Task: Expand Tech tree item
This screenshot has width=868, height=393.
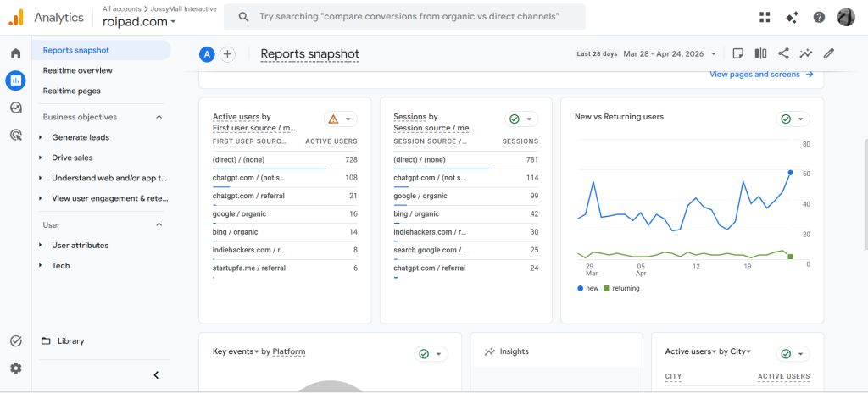Action: point(41,266)
